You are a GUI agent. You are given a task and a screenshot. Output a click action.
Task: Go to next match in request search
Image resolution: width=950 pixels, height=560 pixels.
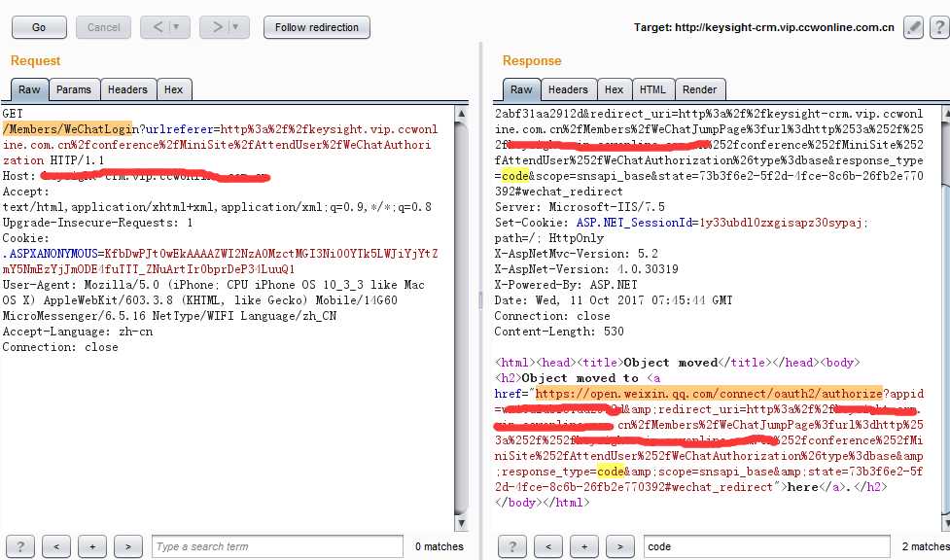[x=127, y=546]
